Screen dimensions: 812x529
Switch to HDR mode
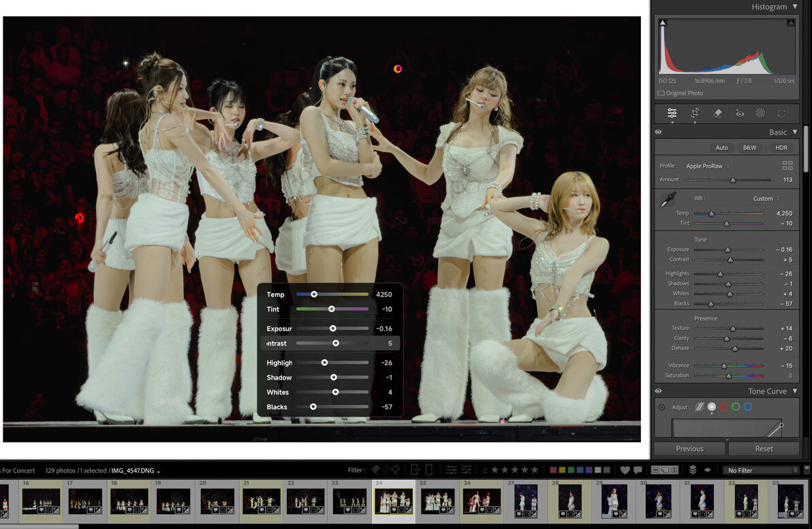(781, 147)
